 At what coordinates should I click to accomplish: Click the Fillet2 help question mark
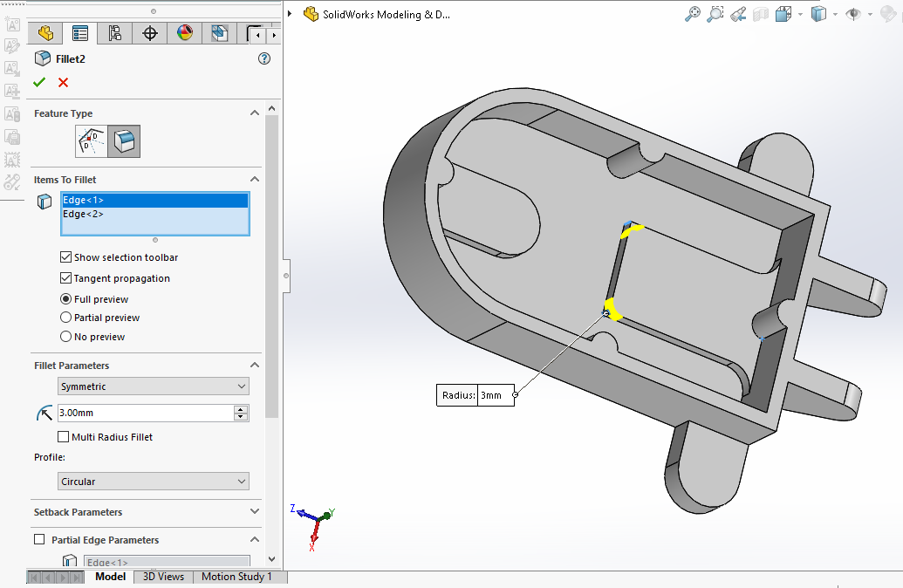264,58
